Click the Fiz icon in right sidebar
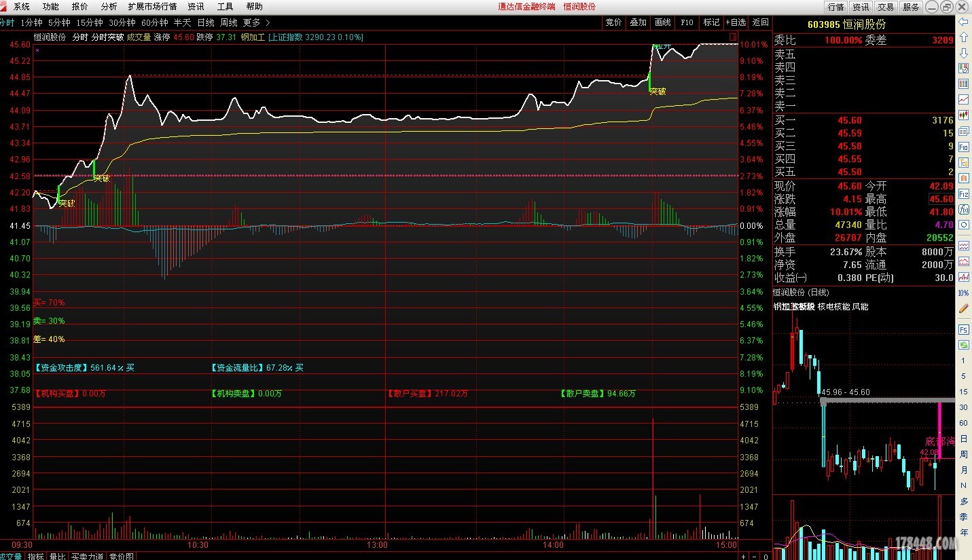972x560 pixels. click(x=963, y=193)
